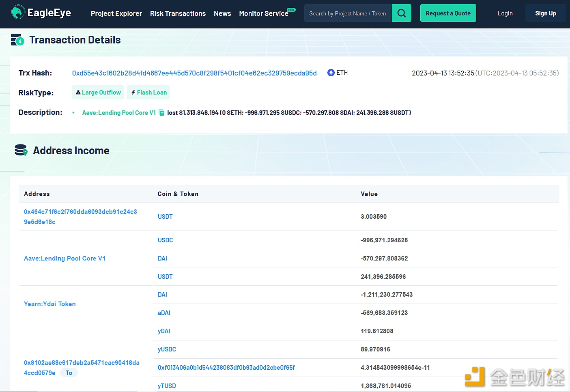This screenshot has height=392, width=570.
Task: Focus the project name/token search field
Action: click(348, 13)
